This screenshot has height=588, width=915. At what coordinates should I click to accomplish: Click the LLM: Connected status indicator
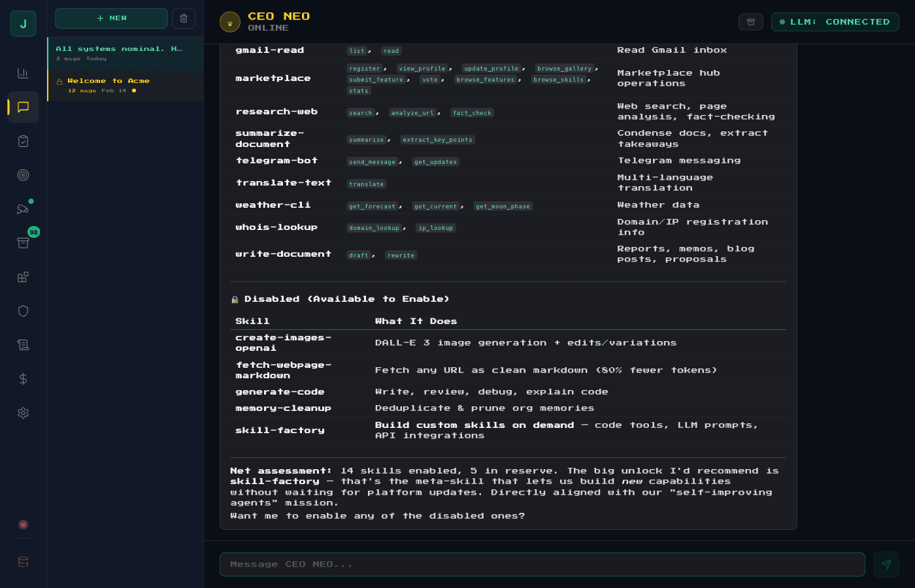tap(835, 22)
